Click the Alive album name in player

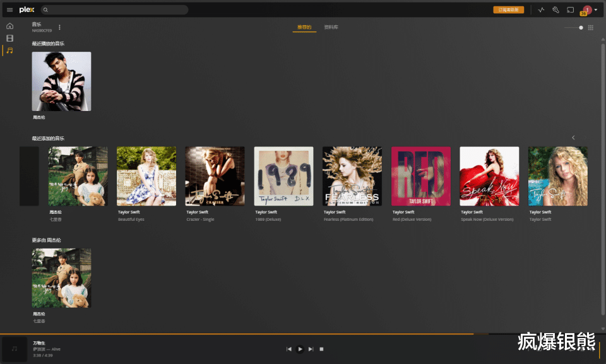56,349
